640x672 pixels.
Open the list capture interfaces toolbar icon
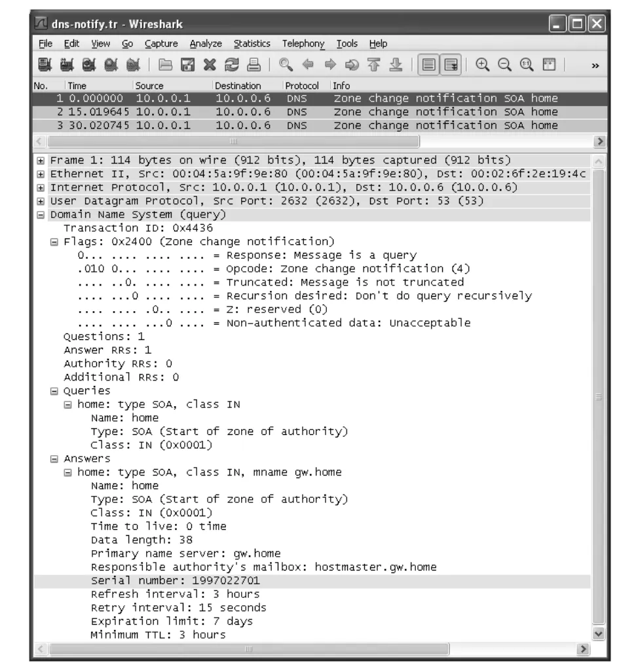coord(45,65)
